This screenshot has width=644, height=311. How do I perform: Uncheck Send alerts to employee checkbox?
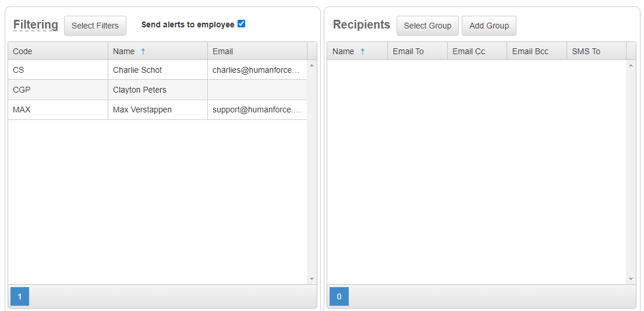tap(242, 24)
